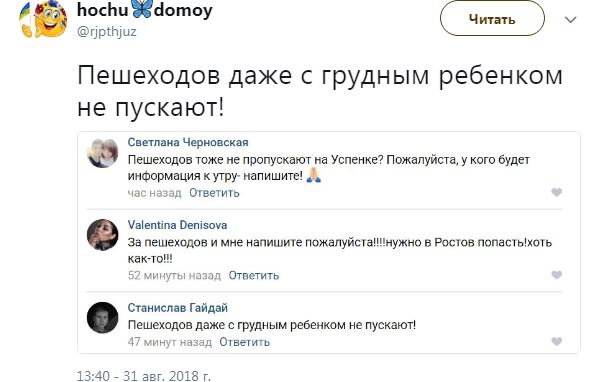This screenshot has height=382, width=596.
Task: Expand the tweet options chevron menu
Action: click(571, 20)
